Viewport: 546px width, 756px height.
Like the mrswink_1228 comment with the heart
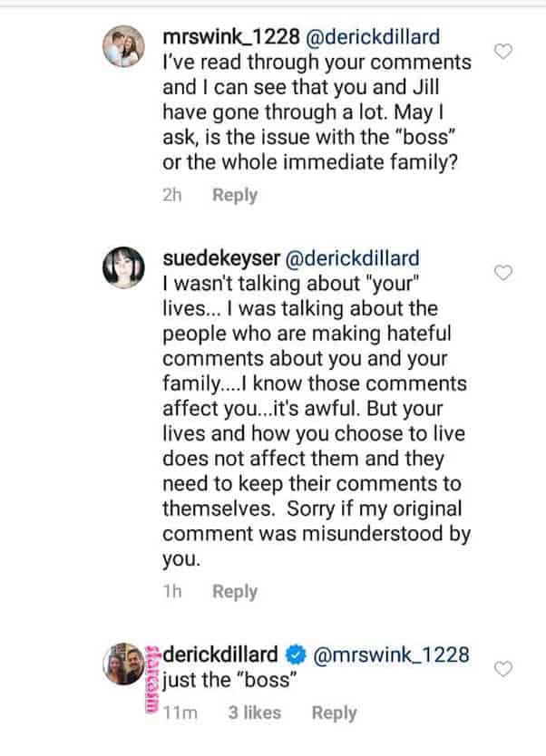[502, 51]
